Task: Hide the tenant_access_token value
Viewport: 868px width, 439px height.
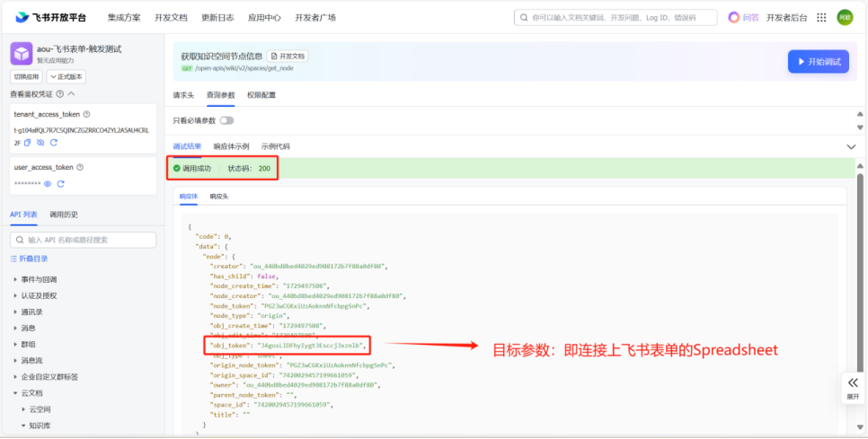Action: [40, 143]
